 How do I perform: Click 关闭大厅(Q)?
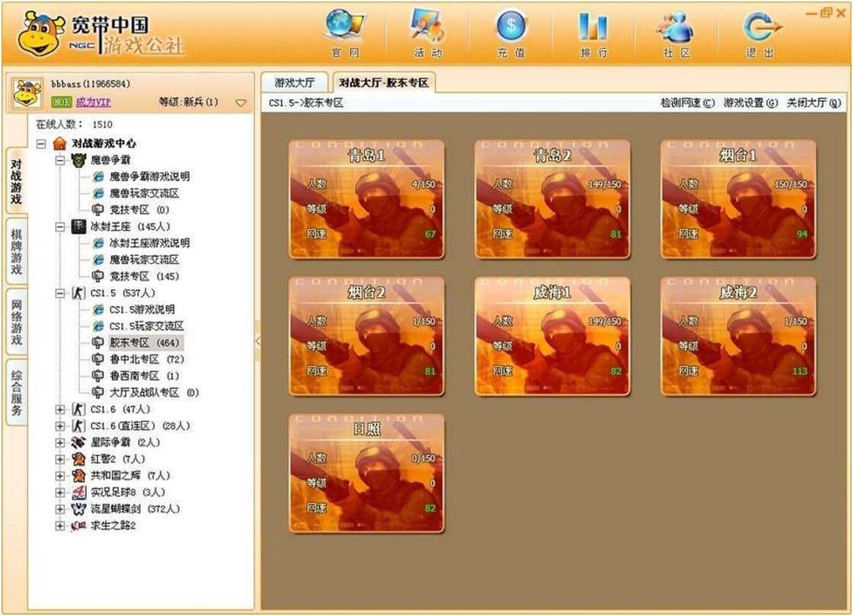pos(814,103)
